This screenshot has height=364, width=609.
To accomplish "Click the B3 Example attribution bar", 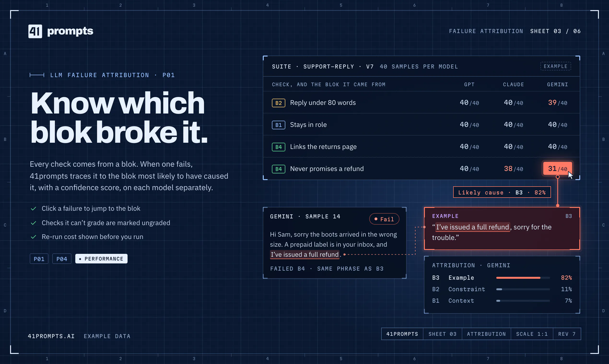I will point(523,278).
